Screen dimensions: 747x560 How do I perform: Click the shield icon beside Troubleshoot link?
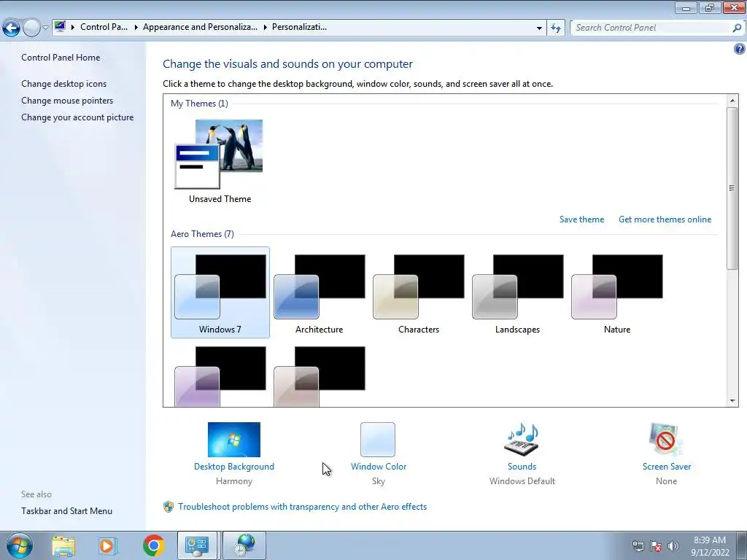tap(169, 507)
